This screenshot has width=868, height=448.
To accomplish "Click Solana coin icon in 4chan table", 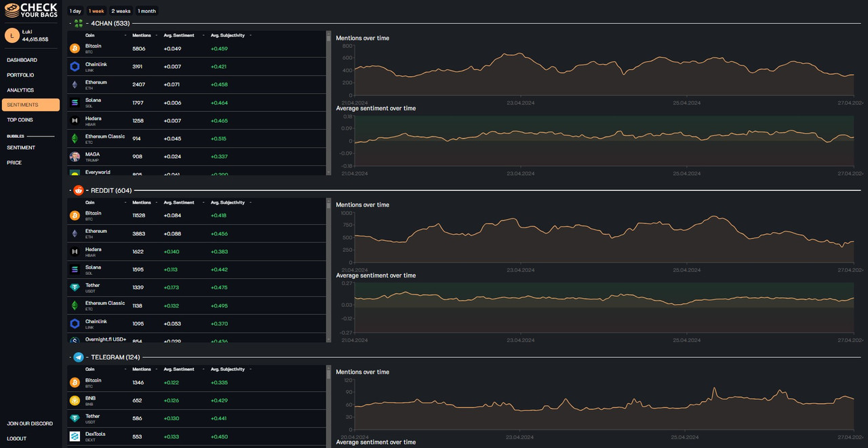I will pyautogui.click(x=75, y=102).
